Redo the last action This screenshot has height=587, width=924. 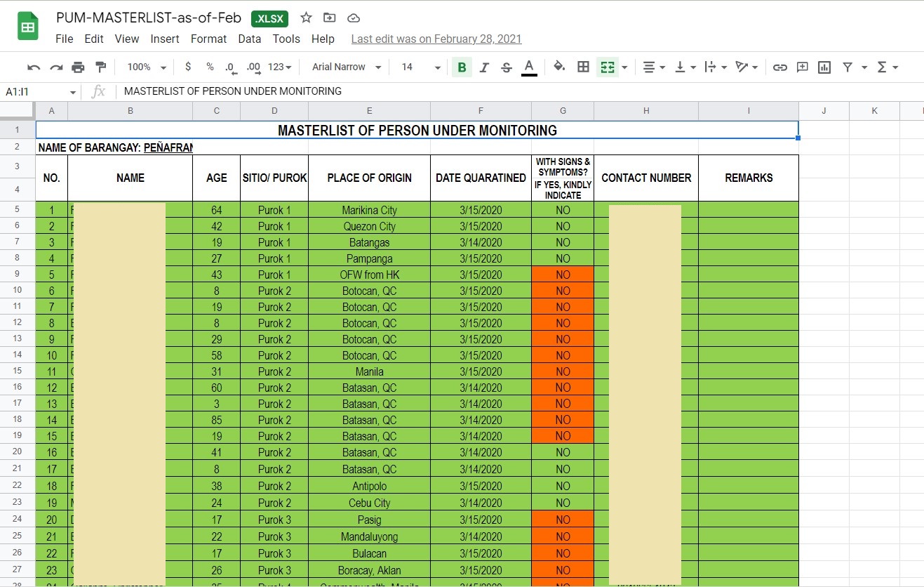coord(56,67)
